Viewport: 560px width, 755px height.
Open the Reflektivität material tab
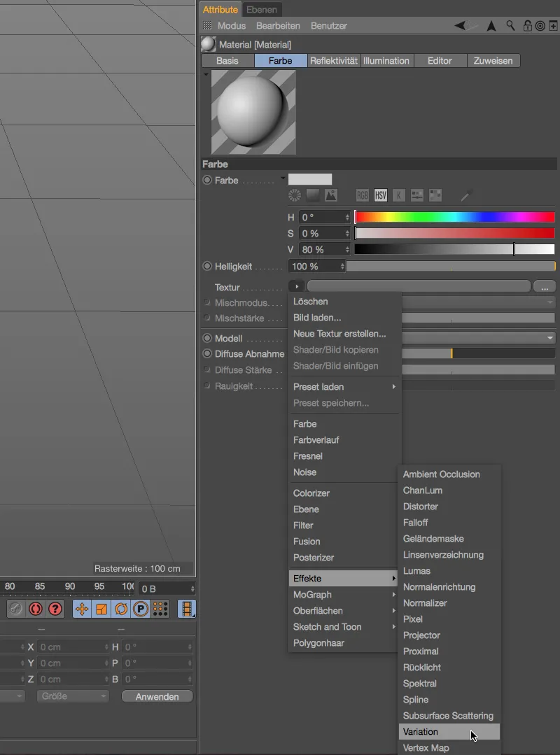point(334,61)
